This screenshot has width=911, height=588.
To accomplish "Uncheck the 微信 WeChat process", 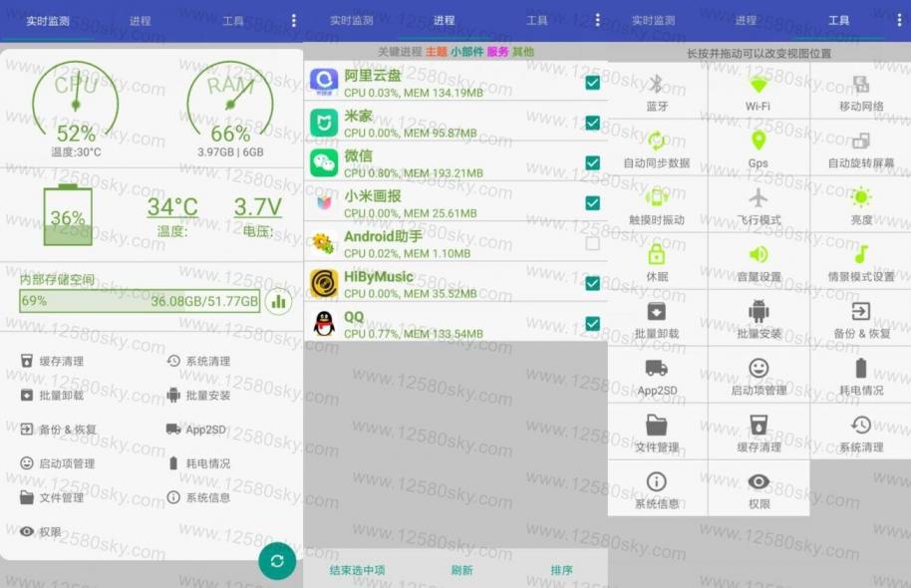I will 593,161.
